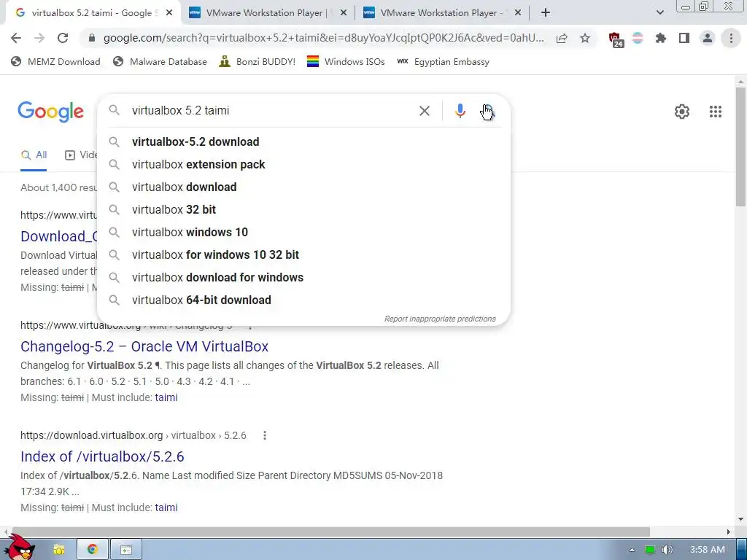Clear the search box with the X
This screenshot has height=560, width=747.
[x=424, y=111]
